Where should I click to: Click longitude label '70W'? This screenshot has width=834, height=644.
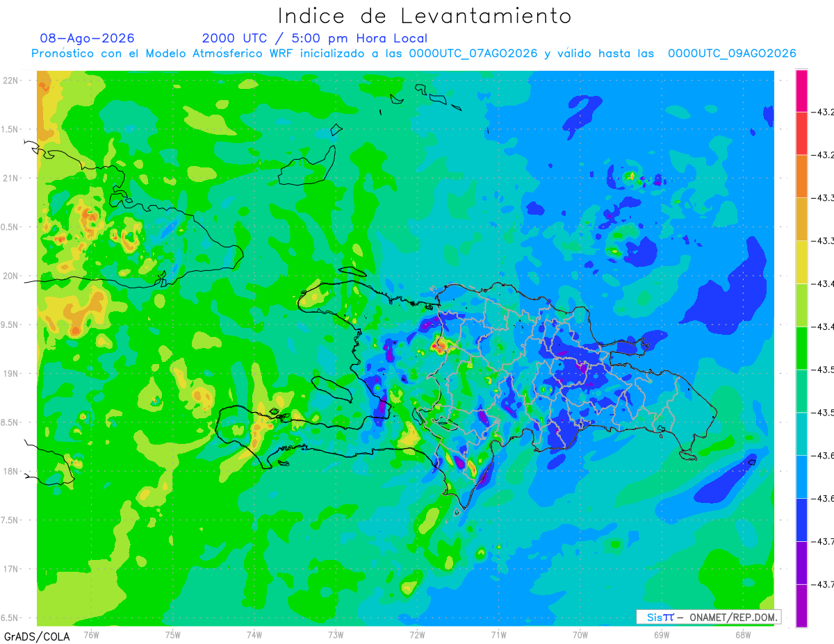tap(580, 635)
